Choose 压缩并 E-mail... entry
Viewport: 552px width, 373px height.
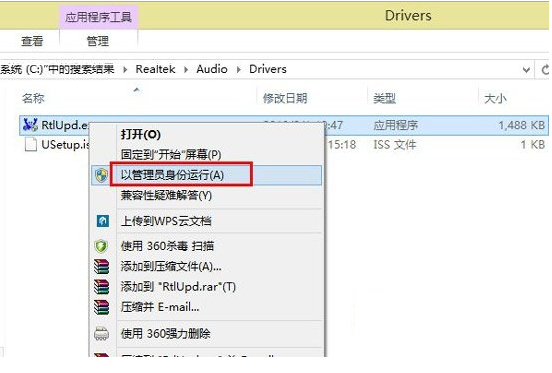[160, 307]
